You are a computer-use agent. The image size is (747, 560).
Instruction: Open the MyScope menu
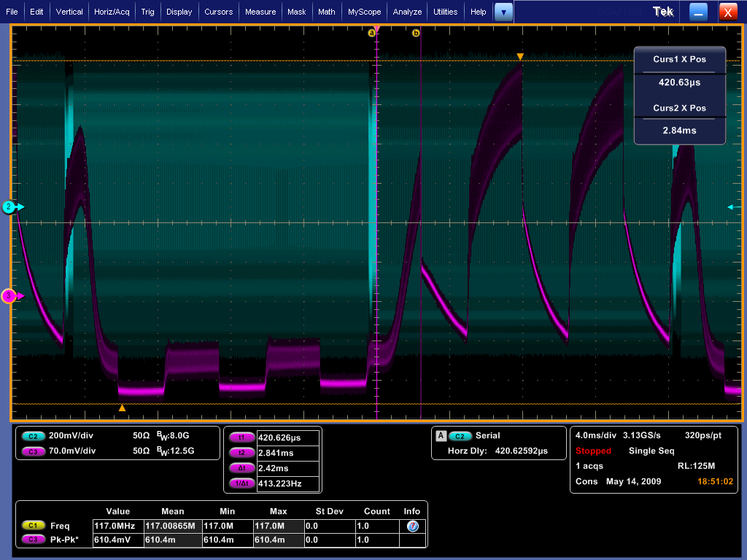pyautogui.click(x=364, y=12)
